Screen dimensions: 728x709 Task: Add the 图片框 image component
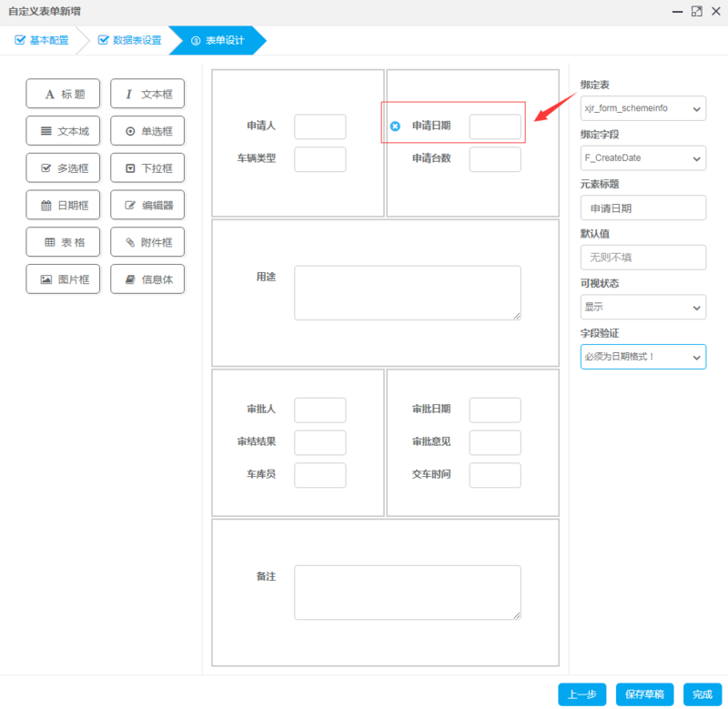[63, 279]
